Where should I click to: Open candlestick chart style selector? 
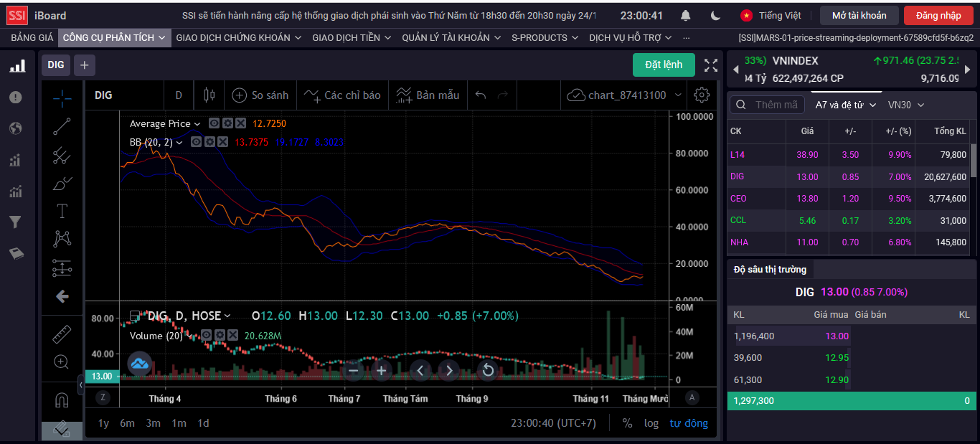[x=209, y=95]
